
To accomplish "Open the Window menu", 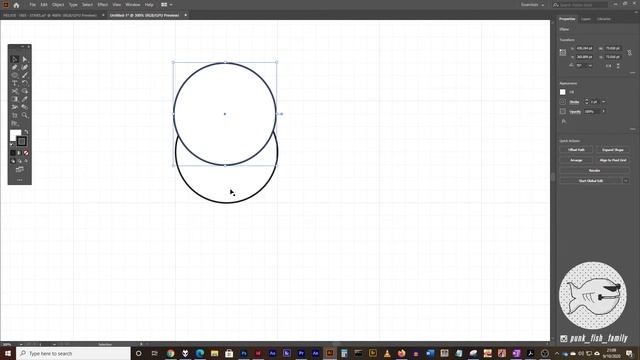I will point(133,5).
